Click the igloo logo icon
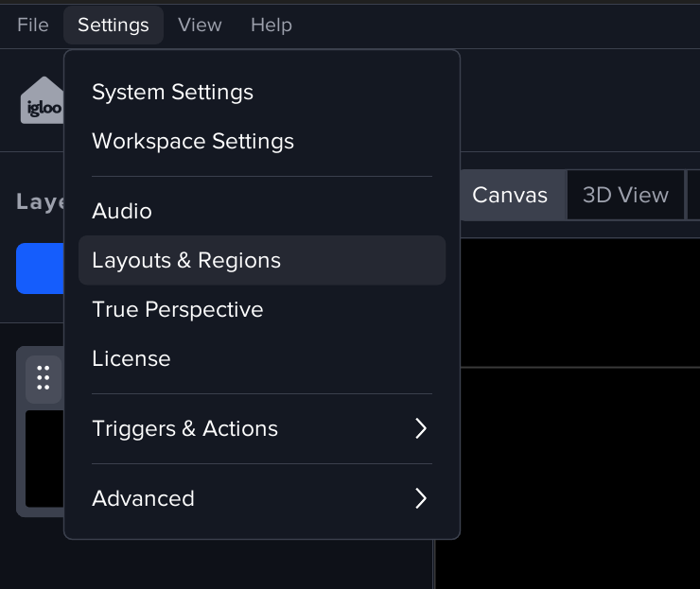 (42, 101)
